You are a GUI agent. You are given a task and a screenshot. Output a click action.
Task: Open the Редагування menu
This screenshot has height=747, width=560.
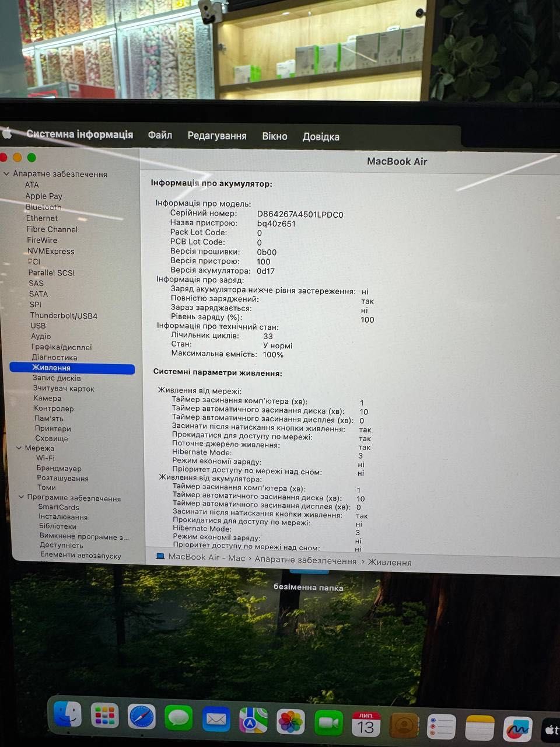click(217, 135)
